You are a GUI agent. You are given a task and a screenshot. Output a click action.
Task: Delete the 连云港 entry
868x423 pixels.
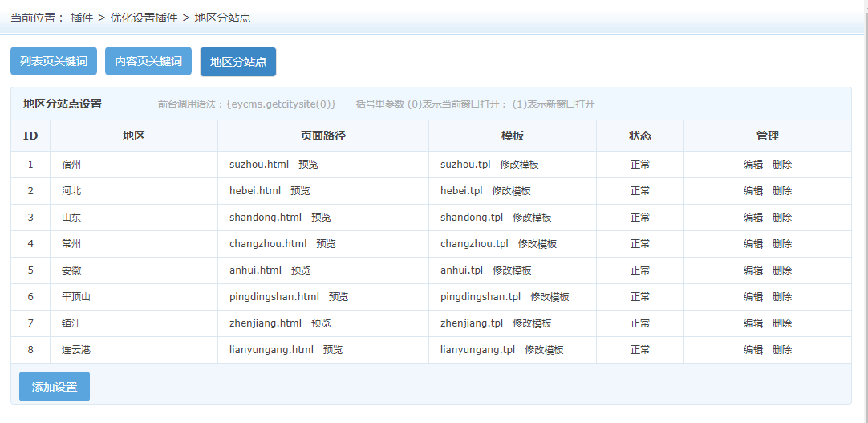point(782,350)
